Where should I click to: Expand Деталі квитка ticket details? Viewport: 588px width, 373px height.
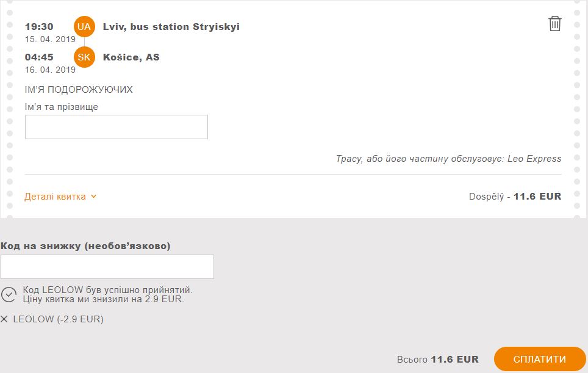coord(61,197)
